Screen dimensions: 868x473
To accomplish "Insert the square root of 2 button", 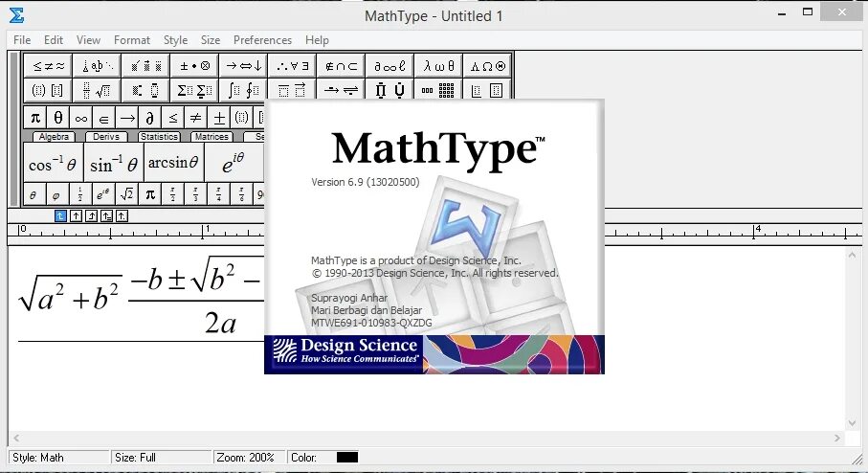I will click(126, 194).
